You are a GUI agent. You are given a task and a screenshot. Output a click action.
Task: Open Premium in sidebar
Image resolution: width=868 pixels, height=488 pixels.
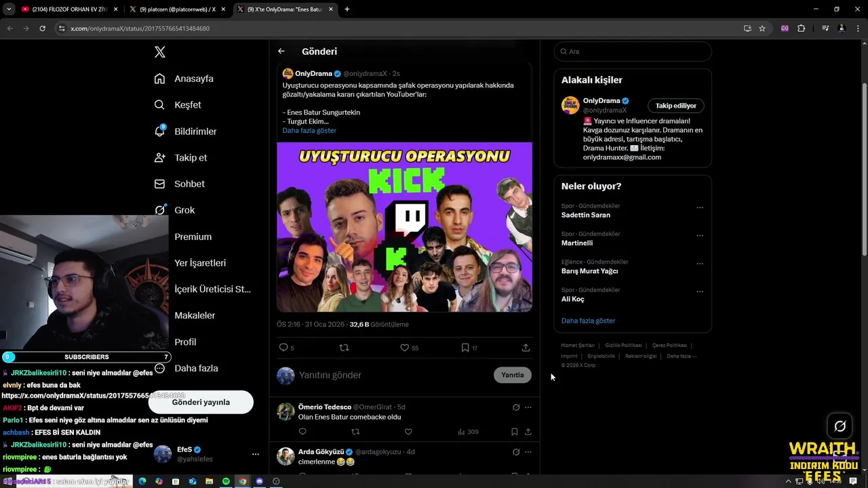tap(193, 237)
